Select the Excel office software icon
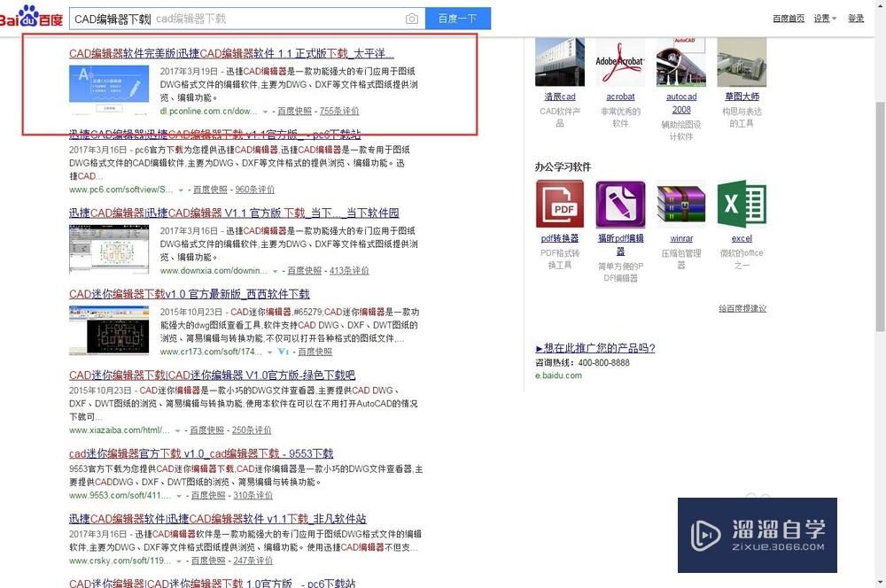Viewport: 886px width, 588px height. point(742,202)
